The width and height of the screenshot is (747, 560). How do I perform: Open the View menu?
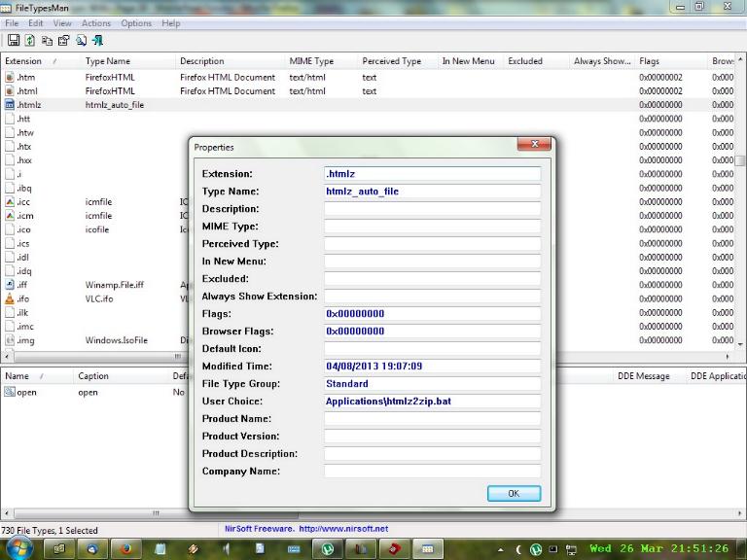pyautogui.click(x=62, y=23)
